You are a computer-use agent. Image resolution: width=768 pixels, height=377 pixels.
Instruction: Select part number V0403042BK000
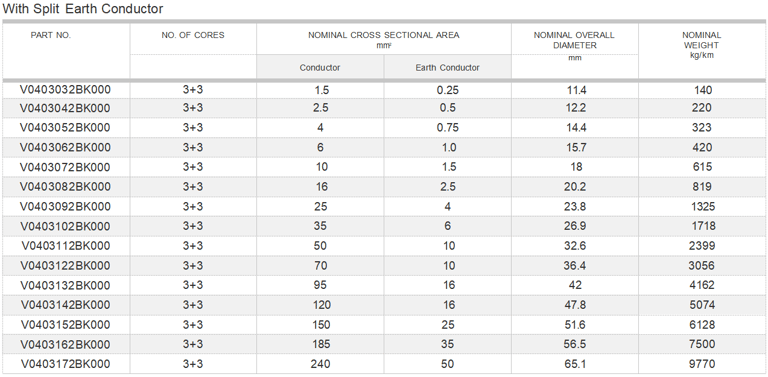click(65, 108)
